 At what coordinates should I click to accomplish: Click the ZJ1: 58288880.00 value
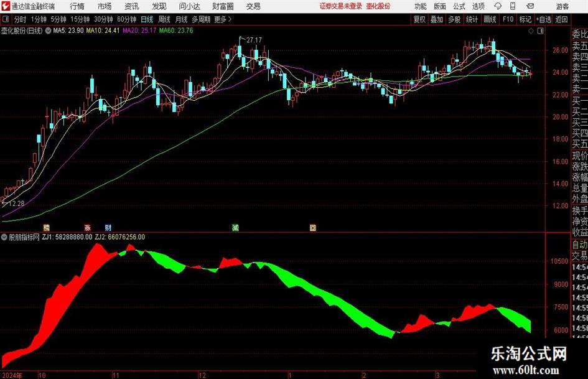point(67,237)
